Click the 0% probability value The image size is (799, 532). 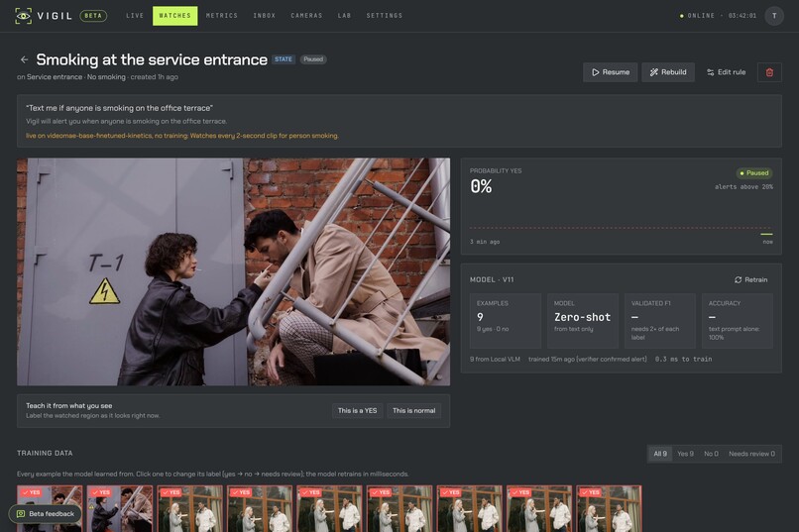pyautogui.click(x=481, y=186)
